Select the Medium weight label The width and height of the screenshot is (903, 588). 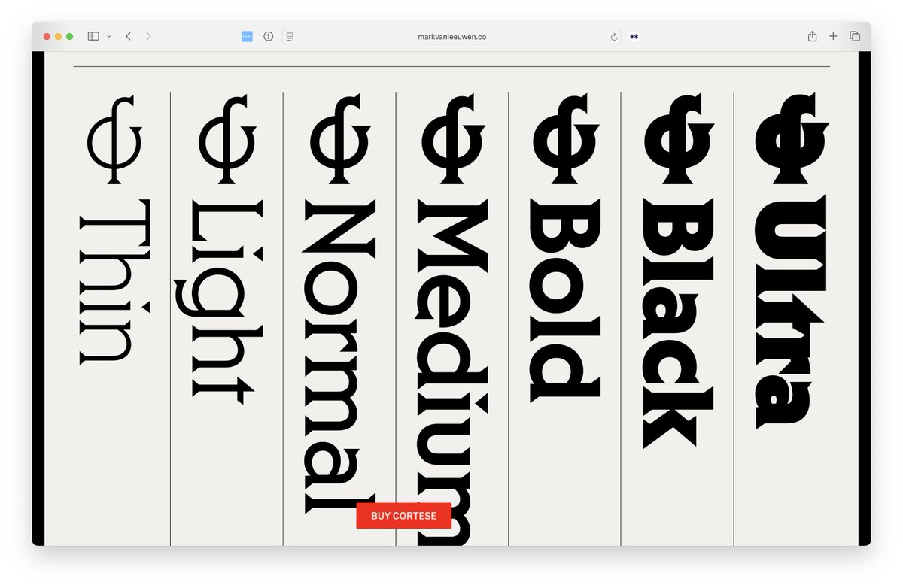tap(451, 371)
